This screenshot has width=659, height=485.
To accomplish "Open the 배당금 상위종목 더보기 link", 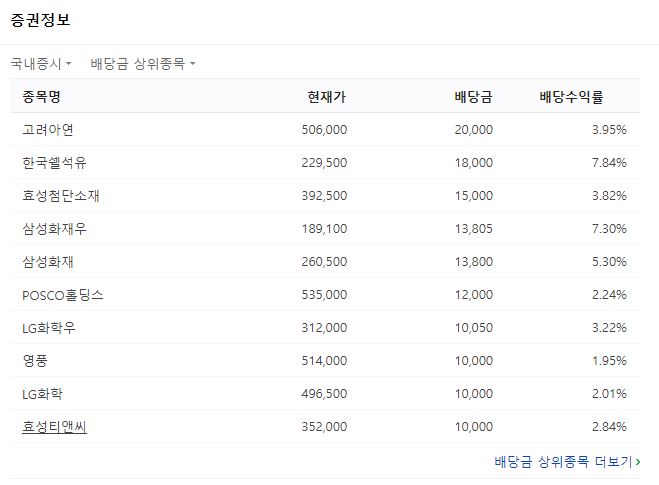I will click(x=567, y=461).
